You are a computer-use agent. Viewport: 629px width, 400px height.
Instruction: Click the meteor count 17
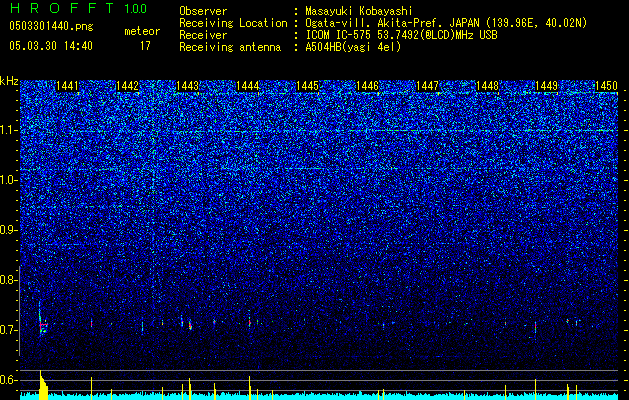tap(145, 46)
